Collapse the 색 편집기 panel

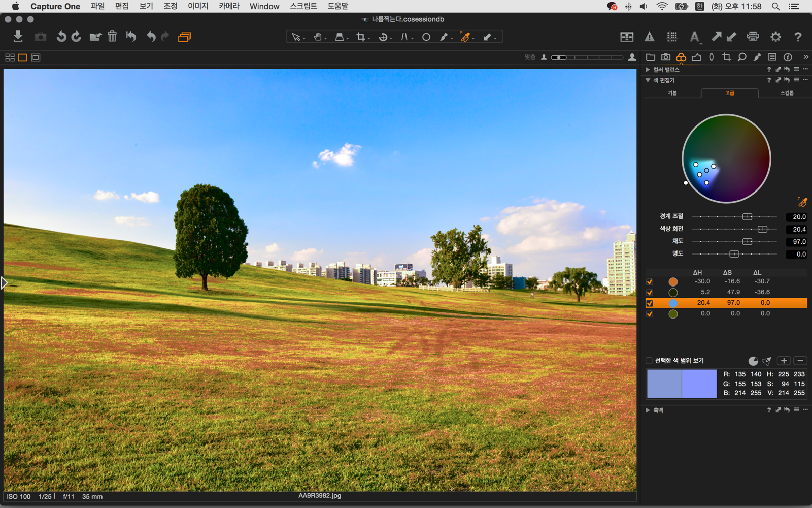coord(648,80)
